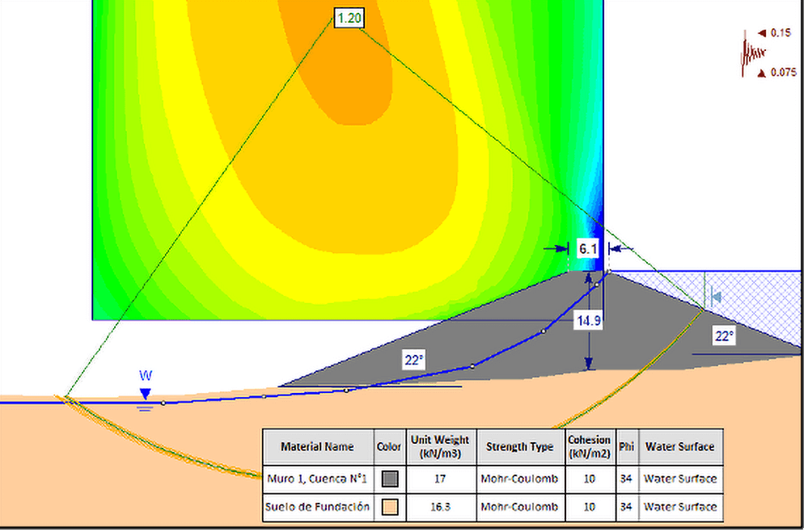Click the 6.1 crest width dimension label
Image resolution: width=804 pixels, height=532 pixels.
click(x=588, y=249)
